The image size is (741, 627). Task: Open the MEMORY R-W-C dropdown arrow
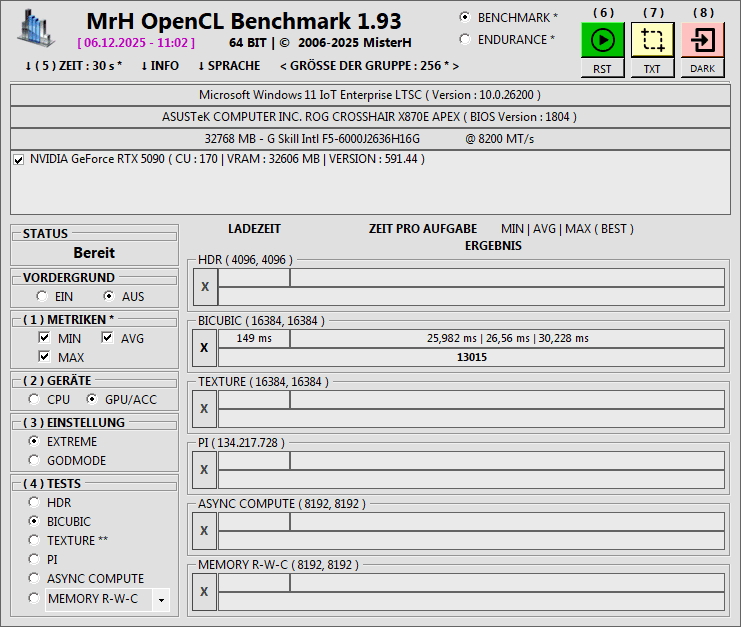point(161,600)
